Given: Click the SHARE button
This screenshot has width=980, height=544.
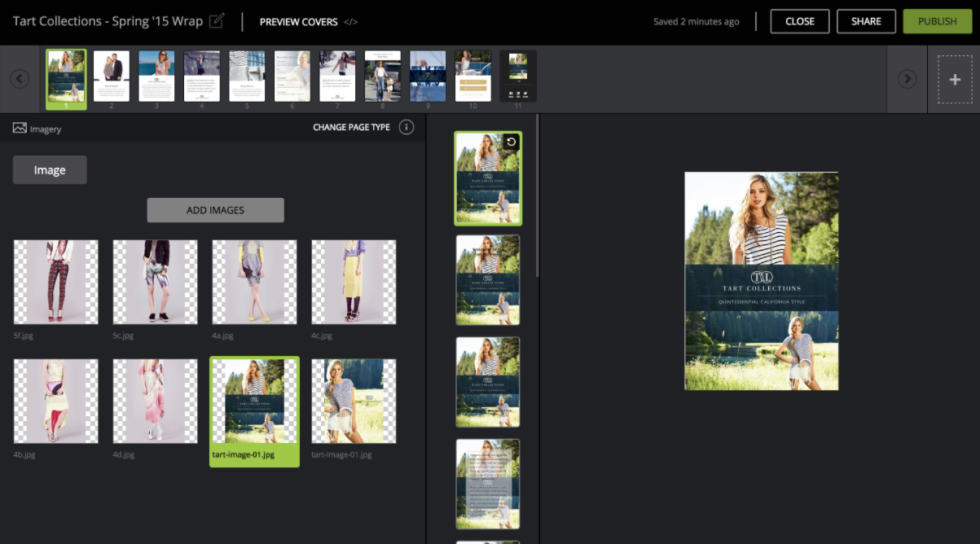Looking at the screenshot, I should (x=866, y=21).
